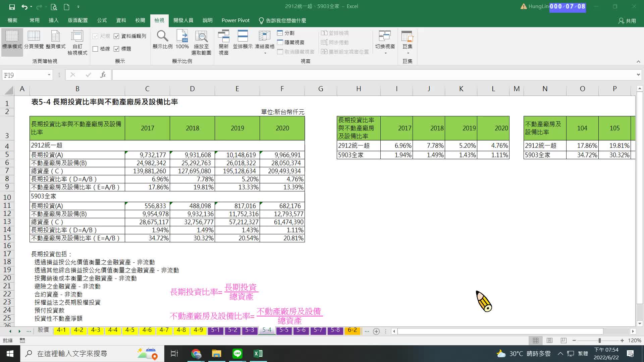The width and height of the screenshot is (644, 362).
Task: Open Print Preview icon in quick access toolbar
Action: [54, 7]
